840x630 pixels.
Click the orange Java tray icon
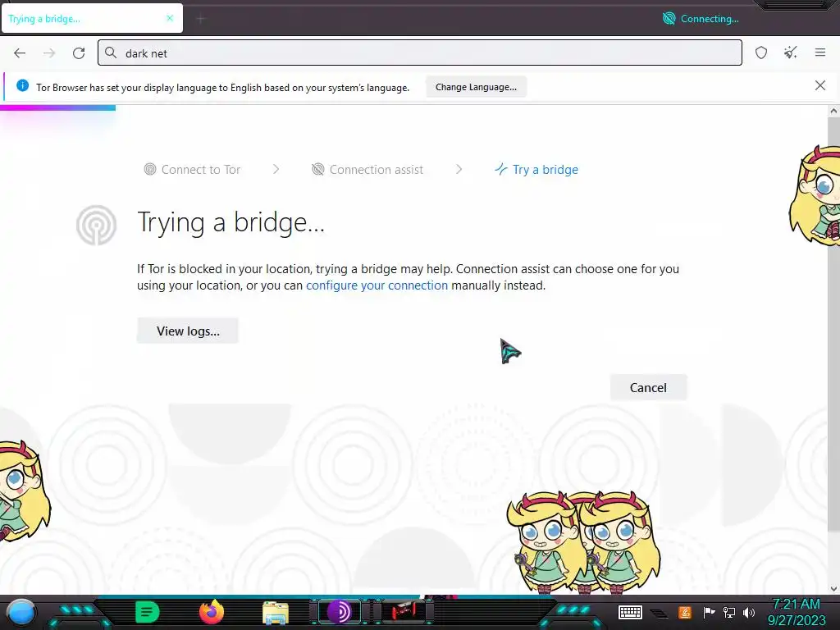coord(685,612)
